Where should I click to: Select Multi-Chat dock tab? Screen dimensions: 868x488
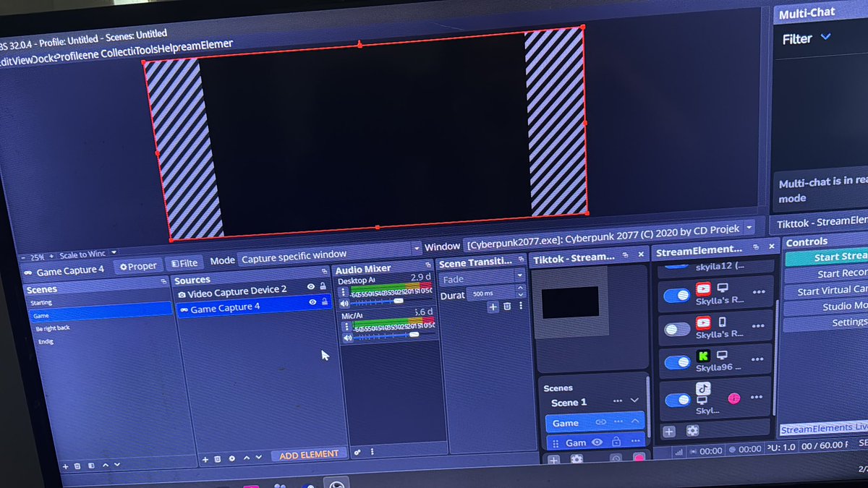807,13
